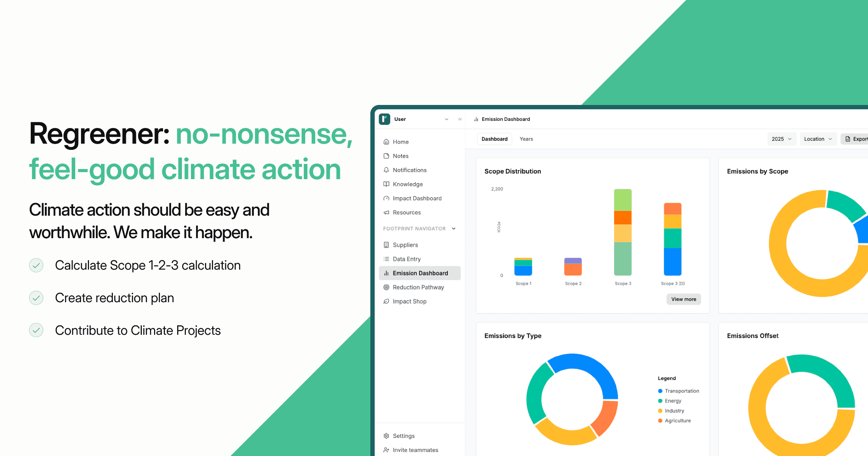Click the Resources megaphone icon

386,212
